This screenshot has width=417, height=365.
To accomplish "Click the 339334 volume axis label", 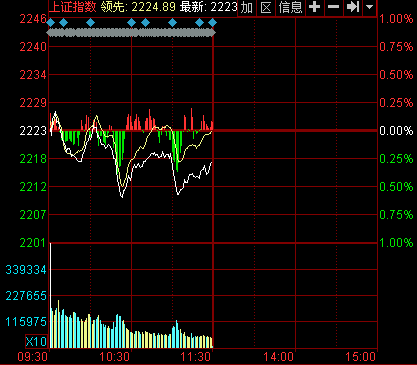I will click(26, 270).
